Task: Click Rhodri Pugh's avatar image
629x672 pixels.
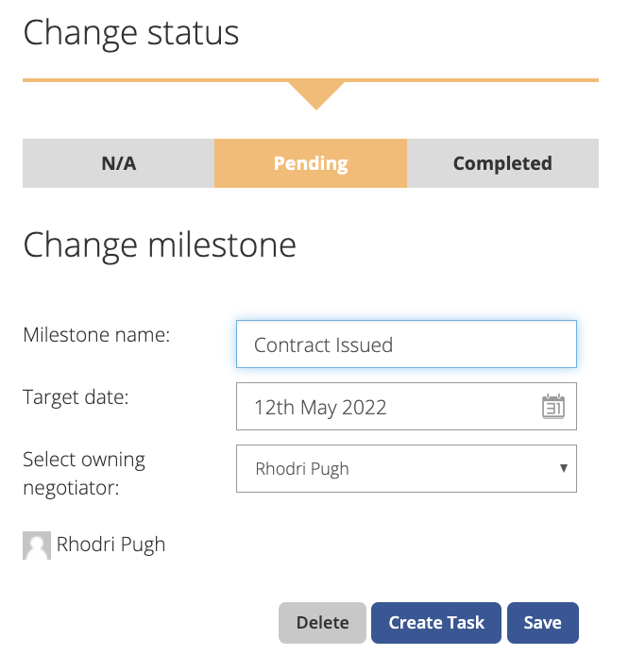Action: 37,546
